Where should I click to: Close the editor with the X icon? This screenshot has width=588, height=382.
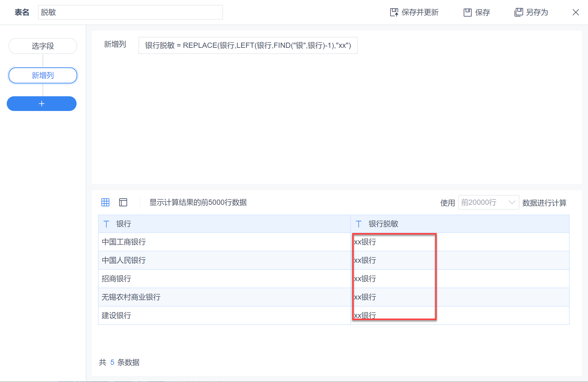[575, 12]
